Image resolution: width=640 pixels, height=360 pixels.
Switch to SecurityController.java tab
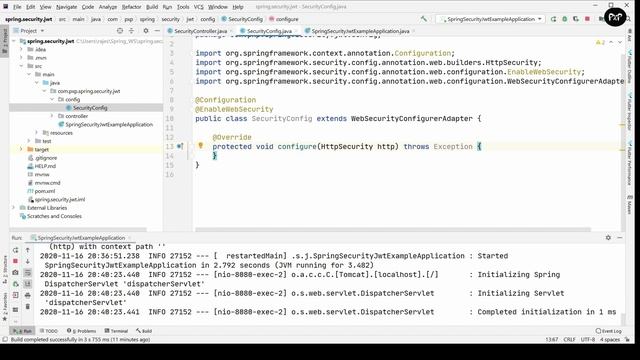[200, 31]
